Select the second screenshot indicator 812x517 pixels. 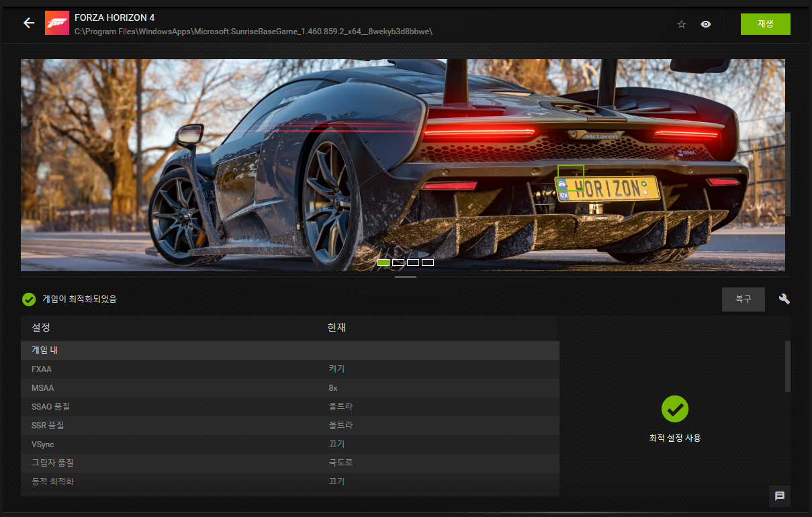click(x=398, y=263)
